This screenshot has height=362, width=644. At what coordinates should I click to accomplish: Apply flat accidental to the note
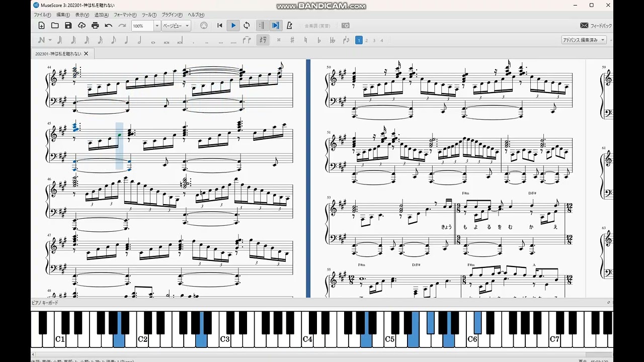click(x=319, y=40)
